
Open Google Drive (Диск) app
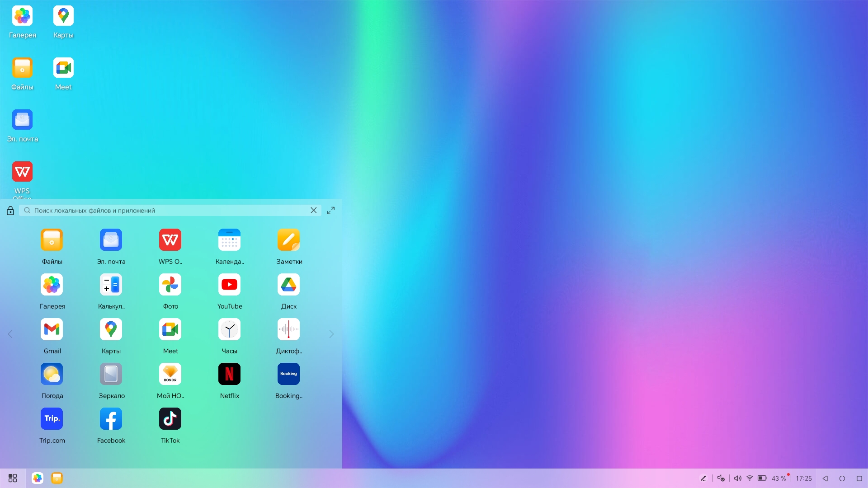pos(288,285)
